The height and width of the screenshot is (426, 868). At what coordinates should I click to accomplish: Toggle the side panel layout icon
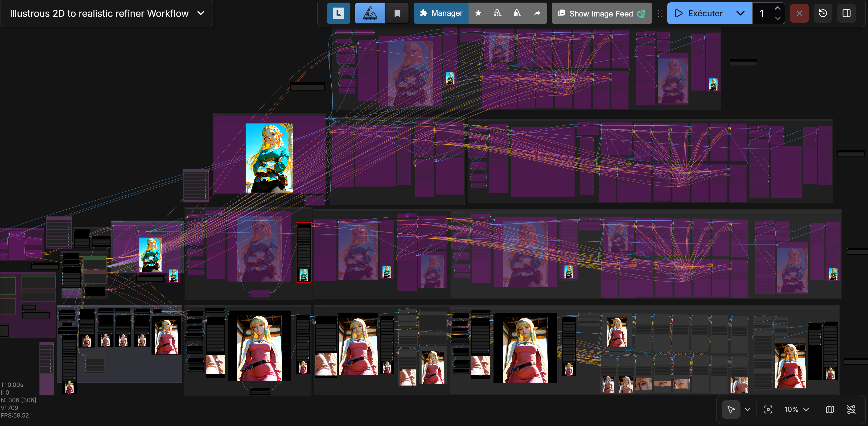tap(846, 13)
